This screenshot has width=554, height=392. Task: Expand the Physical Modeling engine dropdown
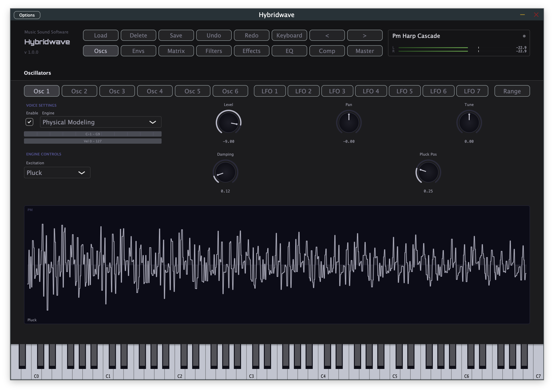tap(101, 122)
